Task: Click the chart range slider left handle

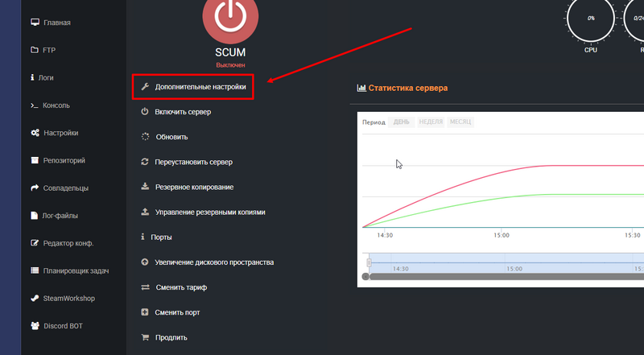Action: (369, 263)
